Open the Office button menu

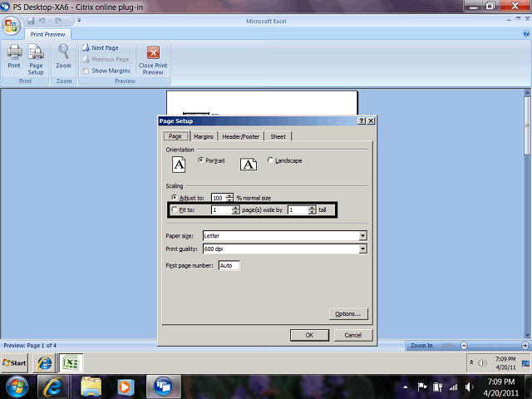(x=11, y=26)
